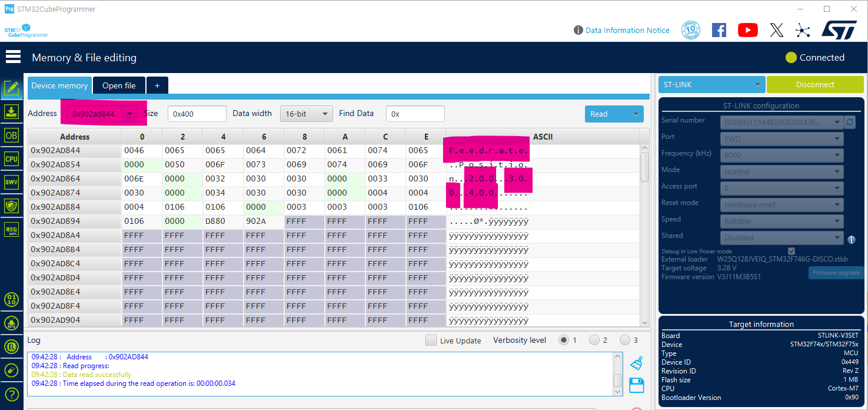Open the Data width dropdown
Image resolution: width=868 pixels, height=410 pixels.
[x=306, y=113]
